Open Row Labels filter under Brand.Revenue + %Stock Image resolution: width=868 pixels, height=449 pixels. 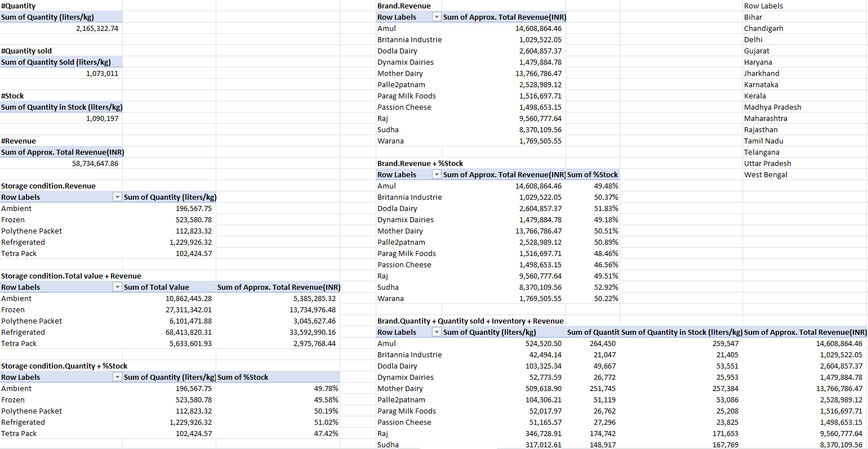tap(437, 175)
